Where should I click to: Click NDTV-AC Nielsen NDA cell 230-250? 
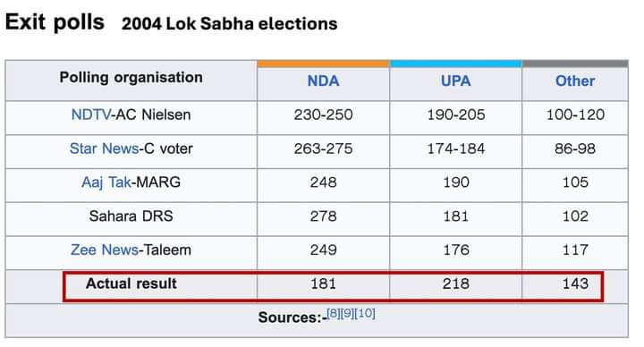323,114
